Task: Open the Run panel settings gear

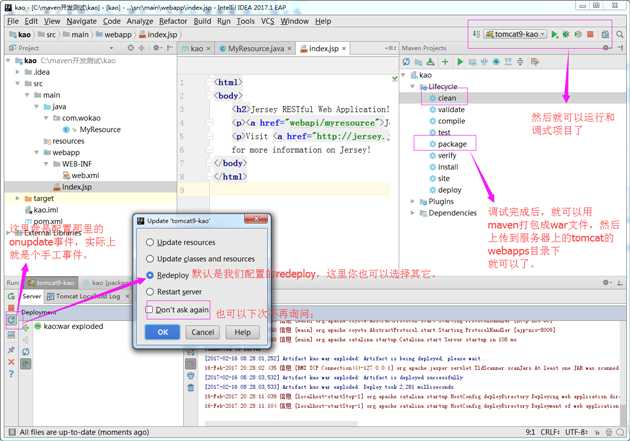Action: [606, 283]
